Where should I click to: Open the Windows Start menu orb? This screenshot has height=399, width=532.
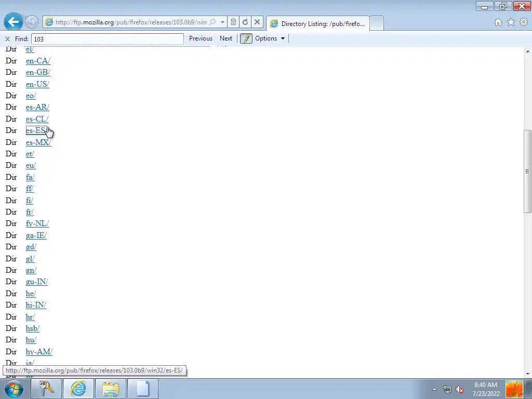pos(14,389)
